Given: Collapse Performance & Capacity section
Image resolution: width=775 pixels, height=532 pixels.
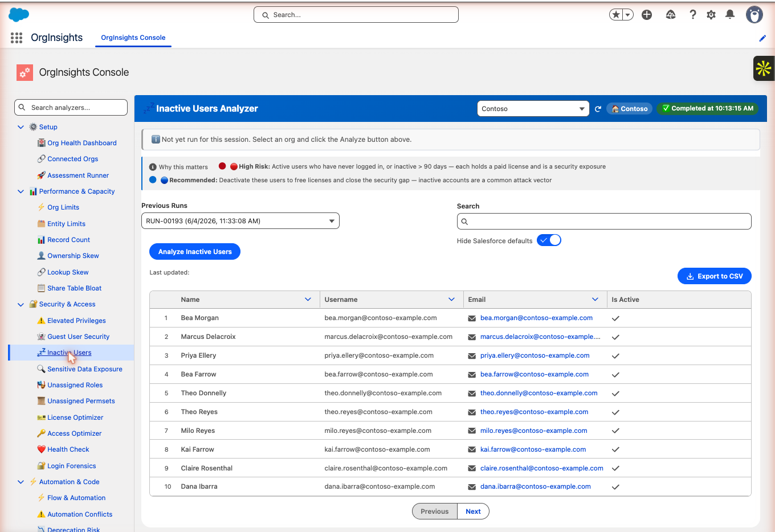Looking at the screenshot, I should coord(21,191).
